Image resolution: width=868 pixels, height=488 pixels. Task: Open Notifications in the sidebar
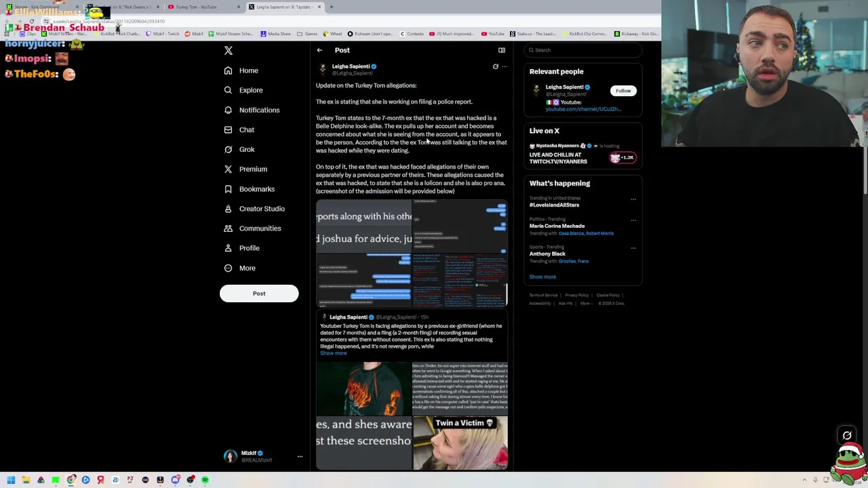pyautogui.click(x=259, y=110)
